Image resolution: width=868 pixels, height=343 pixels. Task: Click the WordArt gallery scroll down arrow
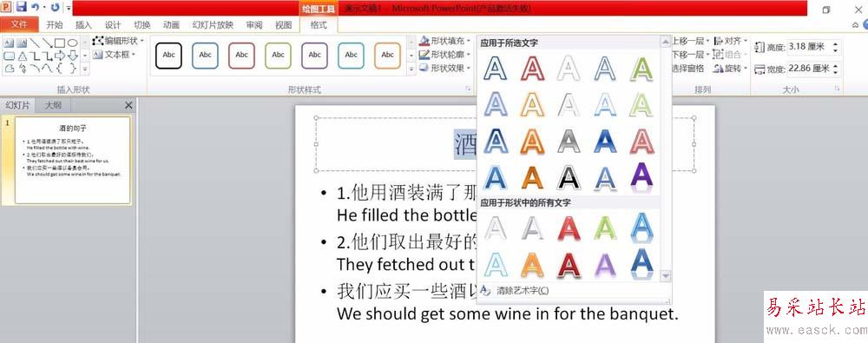pos(666,275)
